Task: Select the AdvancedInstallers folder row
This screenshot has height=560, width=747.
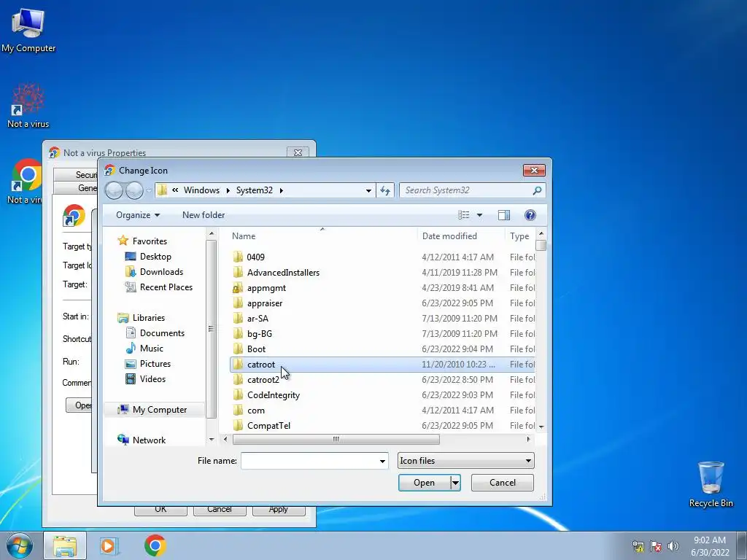Action: [x=382, y=273]
